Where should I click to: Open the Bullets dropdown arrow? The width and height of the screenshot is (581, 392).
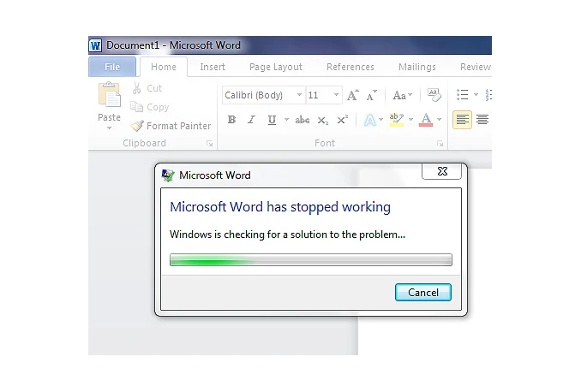(476, 95)
